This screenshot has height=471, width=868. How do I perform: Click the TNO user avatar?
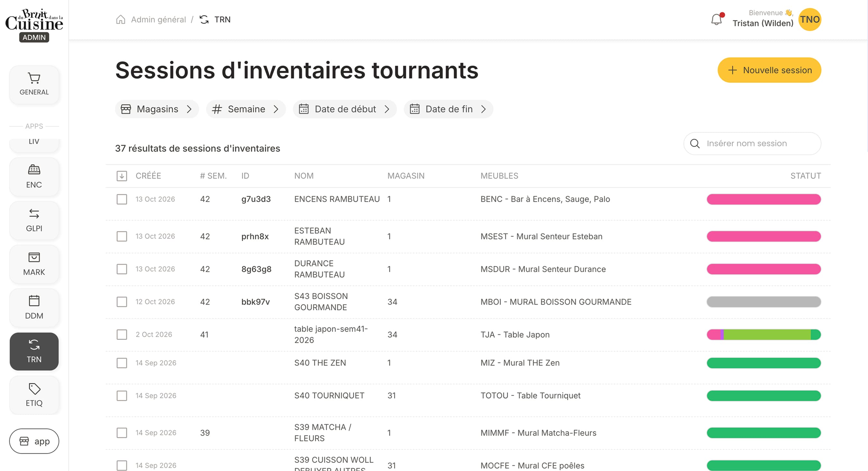tap(810, 19)
